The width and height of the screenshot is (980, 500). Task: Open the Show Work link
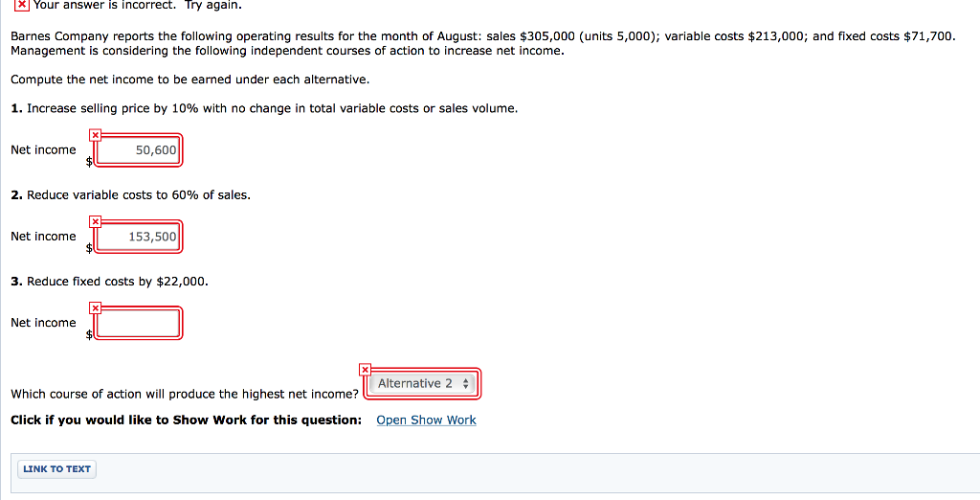[x=426, y=420]
